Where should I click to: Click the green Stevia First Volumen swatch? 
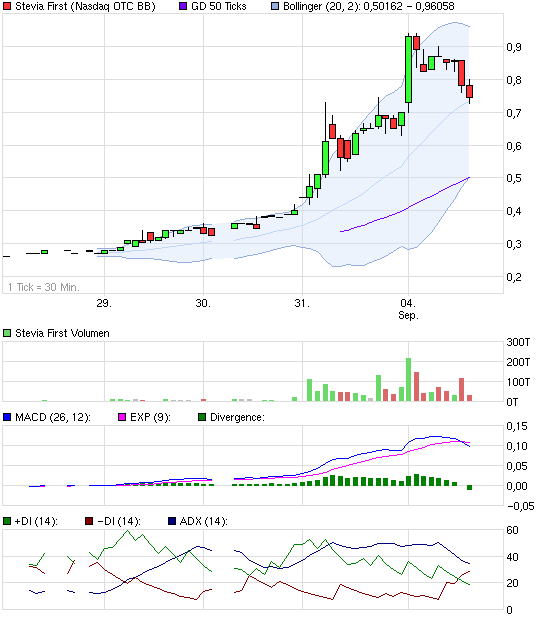point(7,333)
